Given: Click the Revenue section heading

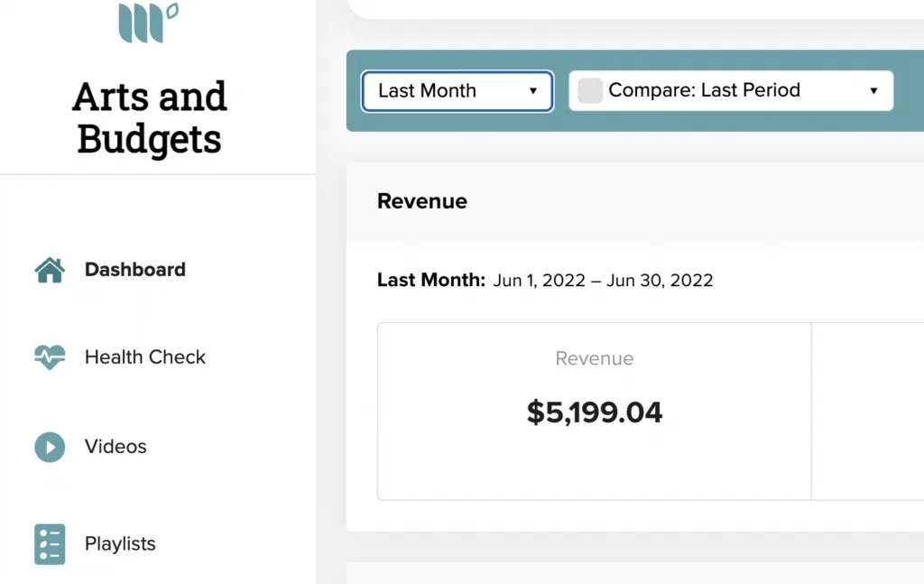Looking at the screenshot, I should [x=422, y=201].
